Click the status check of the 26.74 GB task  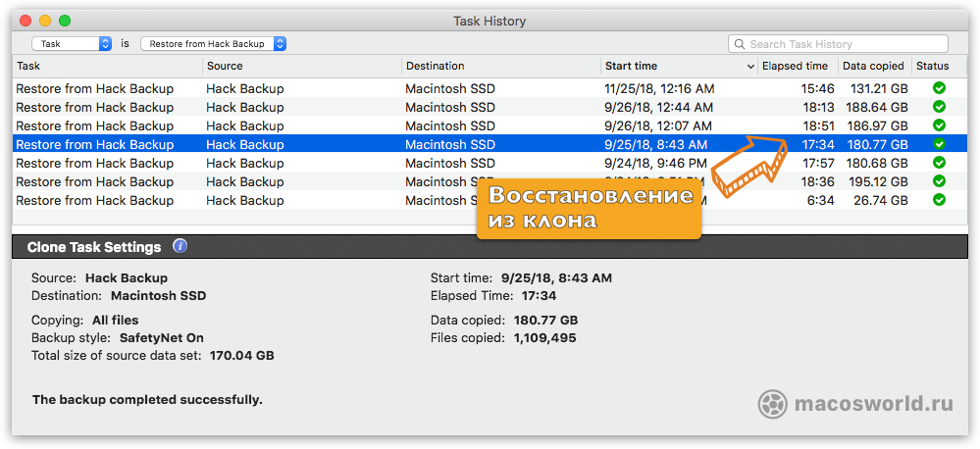click(939, 200)
